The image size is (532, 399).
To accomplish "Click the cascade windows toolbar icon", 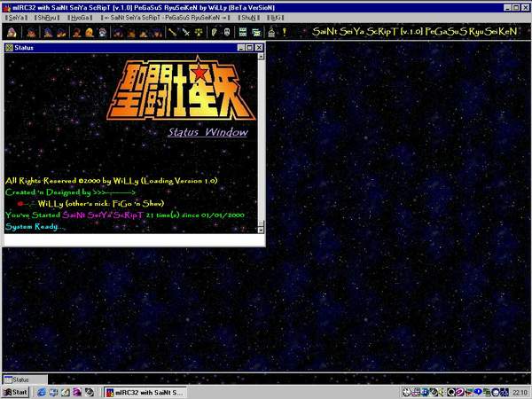I will (256, 33).
